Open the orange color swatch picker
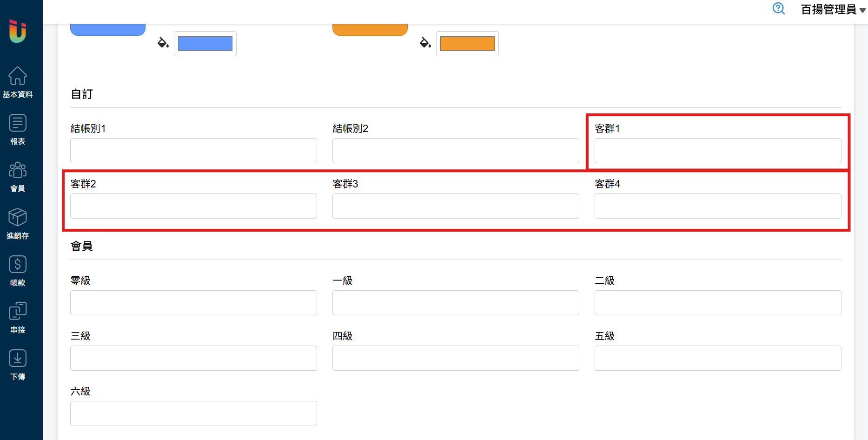This screenshot has width=868, height=440. click(467, 44)
